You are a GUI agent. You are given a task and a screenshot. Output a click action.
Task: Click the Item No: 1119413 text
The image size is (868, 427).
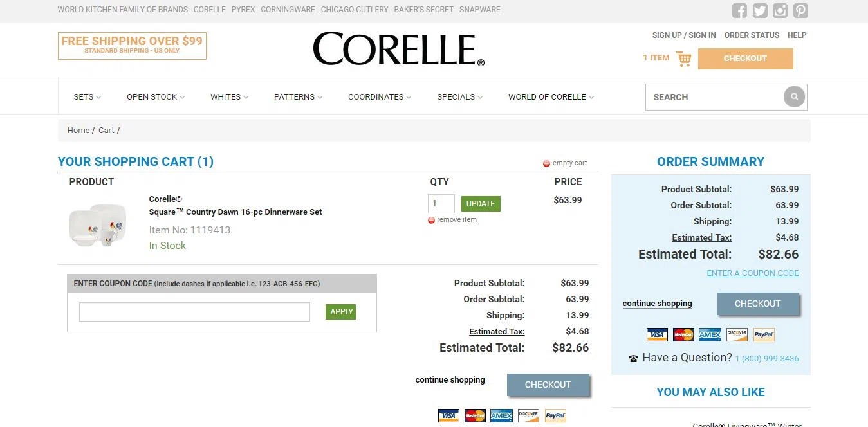coord(190,230)
